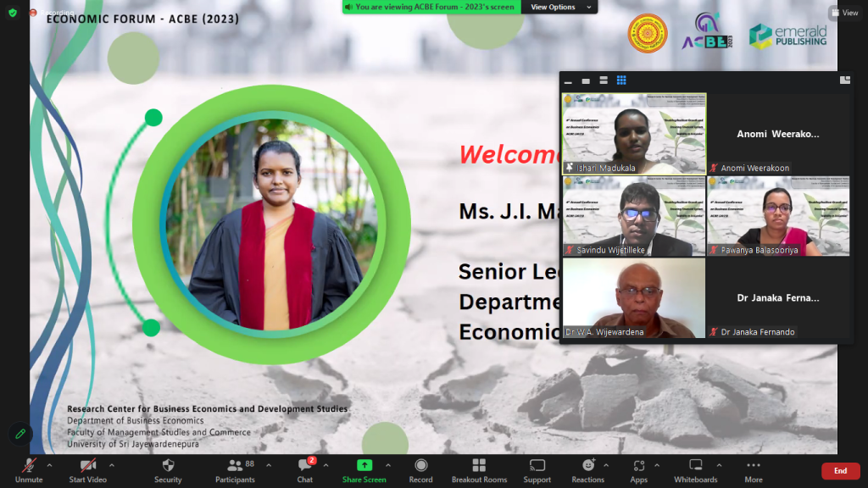Start recording with the Record button

[x=420, y=469]
